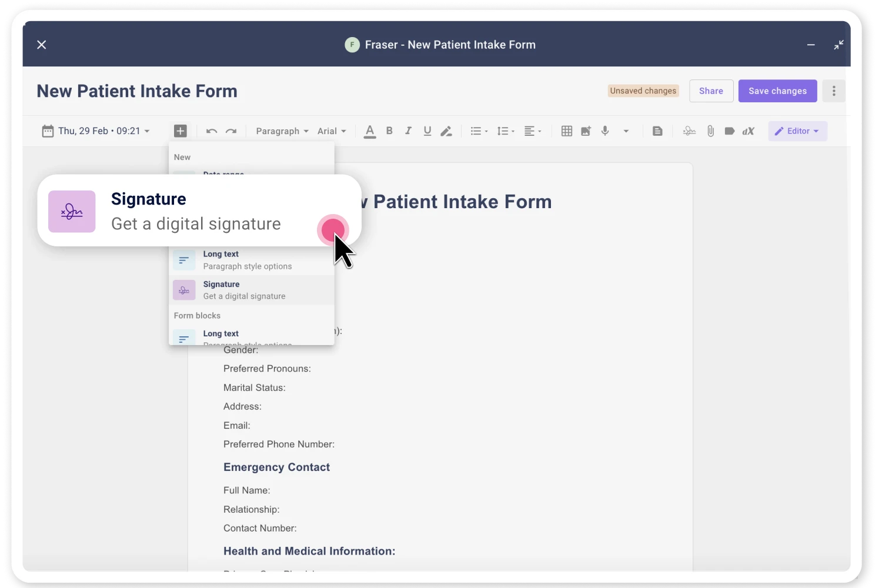
Task: Expand the Thu, 29 Feb date dropdown
Action: (97, 131)
